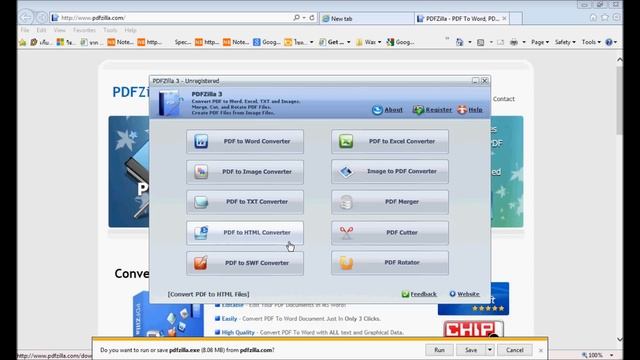Open the PDF to SWF Converter
Screen dimensions: 640x360
point(245,263)
